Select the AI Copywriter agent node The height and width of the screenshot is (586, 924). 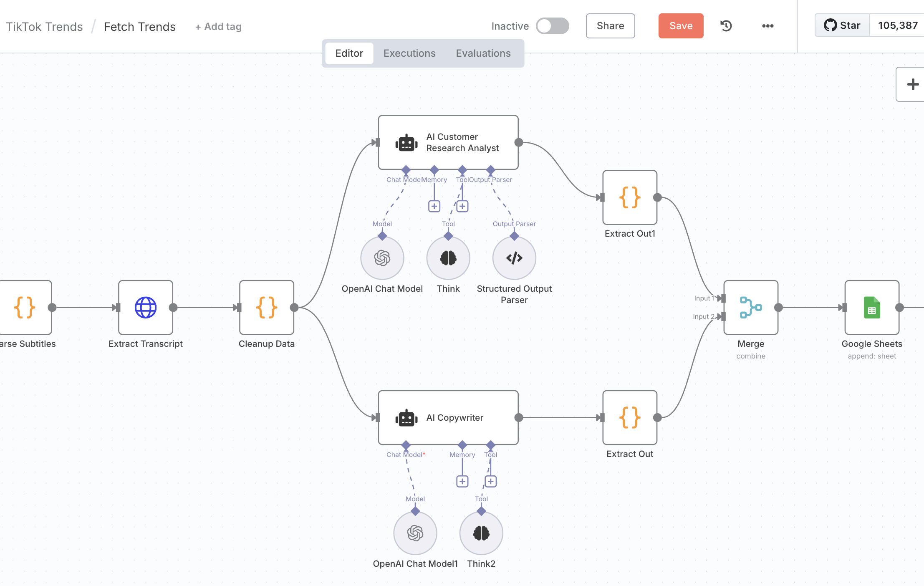(448, 417)
